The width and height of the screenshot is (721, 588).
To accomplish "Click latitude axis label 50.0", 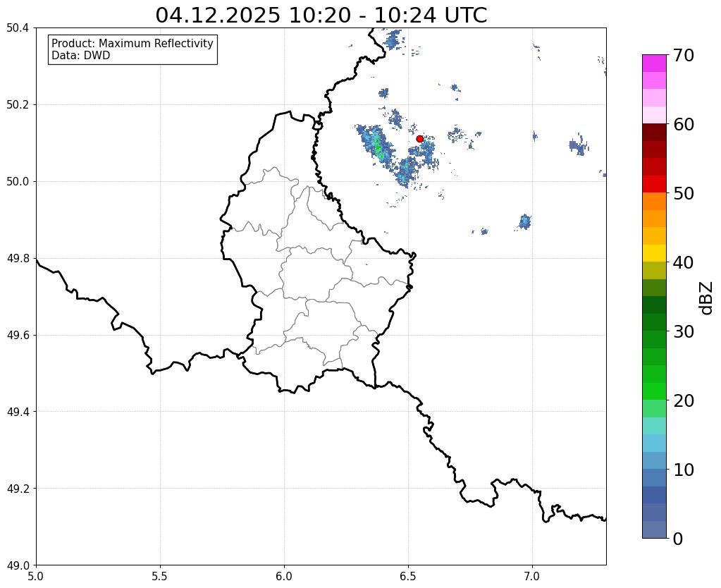I will coord(18,182).
